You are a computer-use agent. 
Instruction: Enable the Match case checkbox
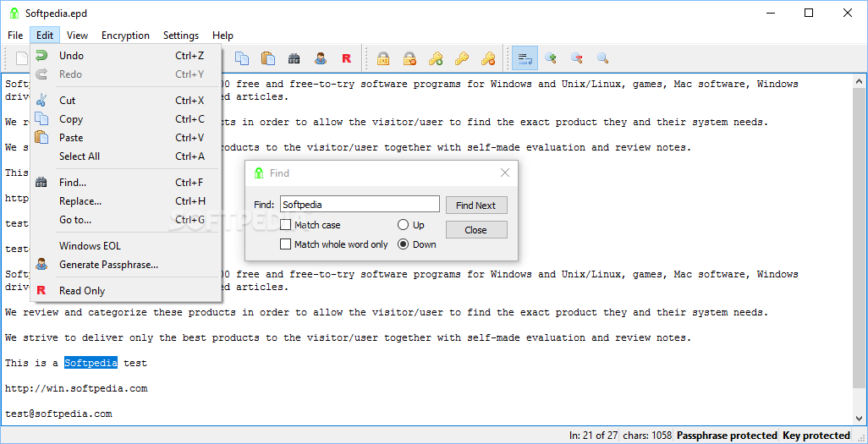pos(286,225)
